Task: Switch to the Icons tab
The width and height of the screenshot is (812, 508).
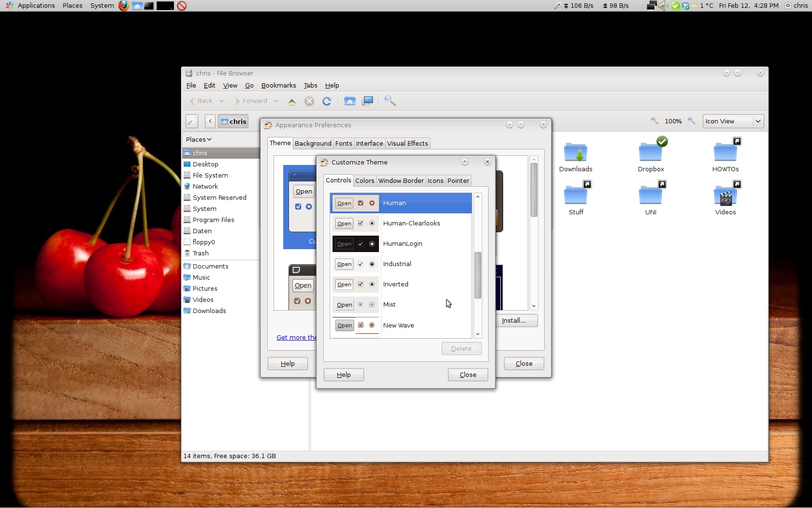Action: click(435, 181)
